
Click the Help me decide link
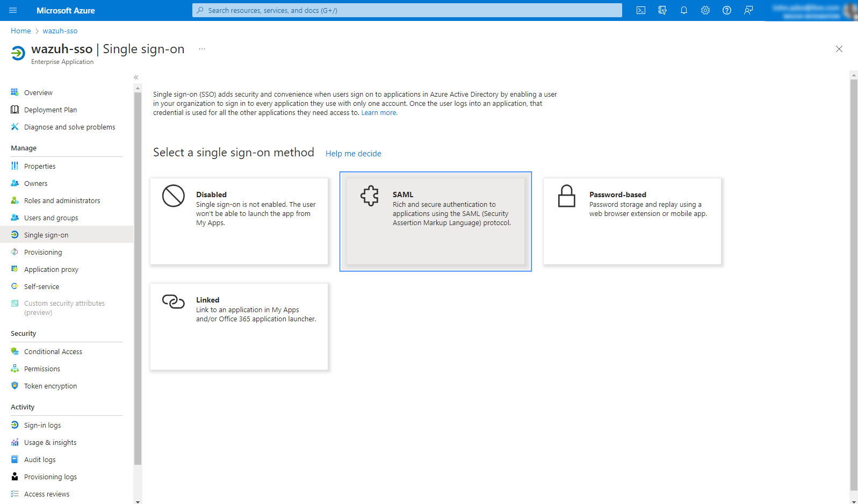pos(353,154)
